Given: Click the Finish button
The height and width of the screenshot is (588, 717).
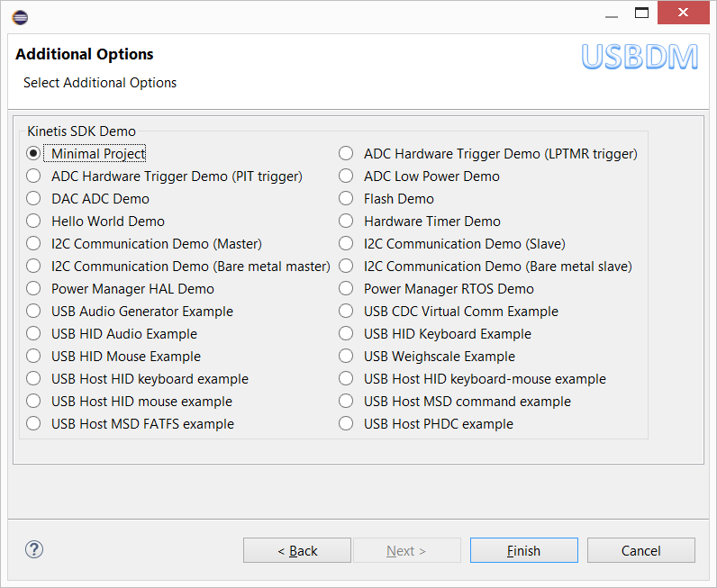Looking at the screenshot, I should point(523,550).
